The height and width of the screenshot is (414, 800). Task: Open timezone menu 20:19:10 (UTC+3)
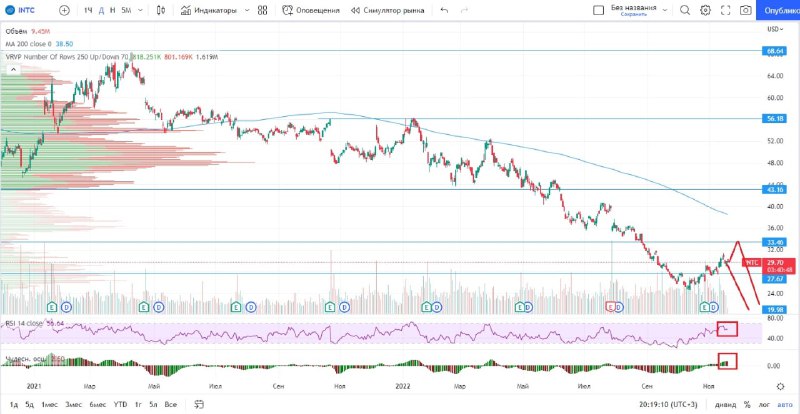tap(669, 404)
